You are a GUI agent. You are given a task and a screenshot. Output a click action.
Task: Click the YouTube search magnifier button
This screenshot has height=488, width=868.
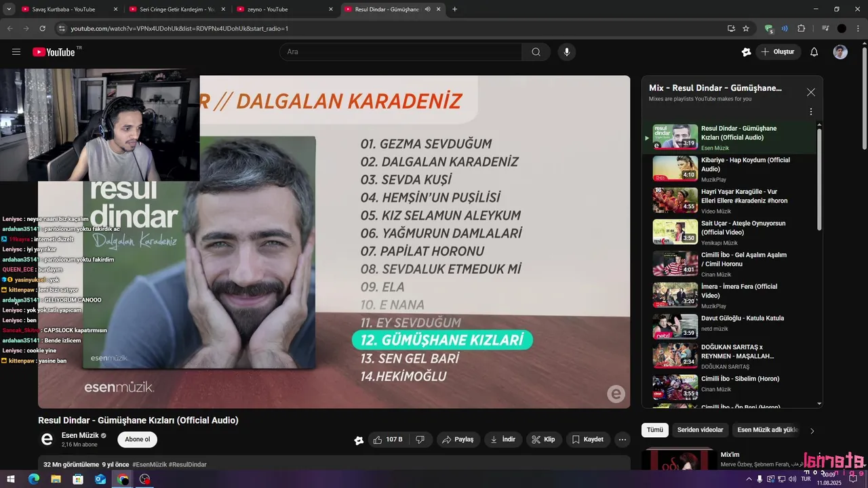point(536,52)
